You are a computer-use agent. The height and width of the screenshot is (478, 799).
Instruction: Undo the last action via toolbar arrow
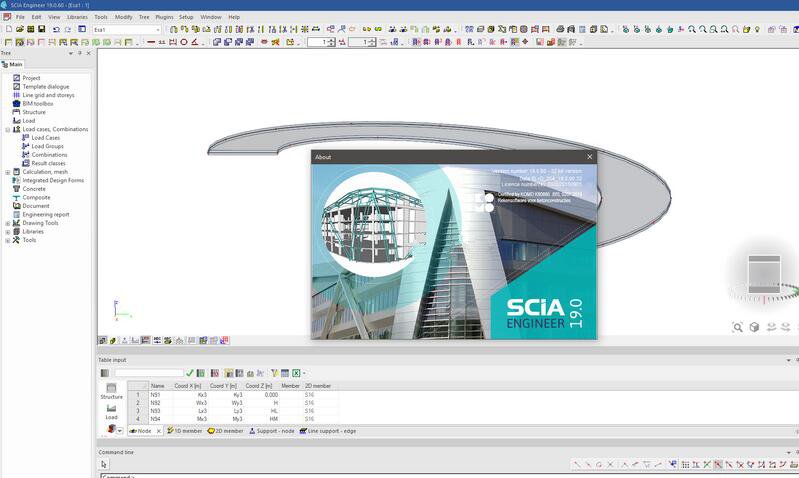(x=57, y=30)
